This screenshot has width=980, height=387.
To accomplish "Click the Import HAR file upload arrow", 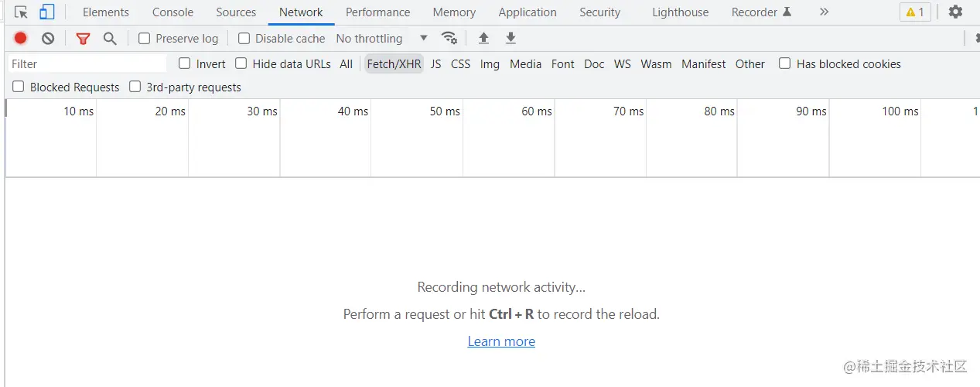I will click(483, 38).
